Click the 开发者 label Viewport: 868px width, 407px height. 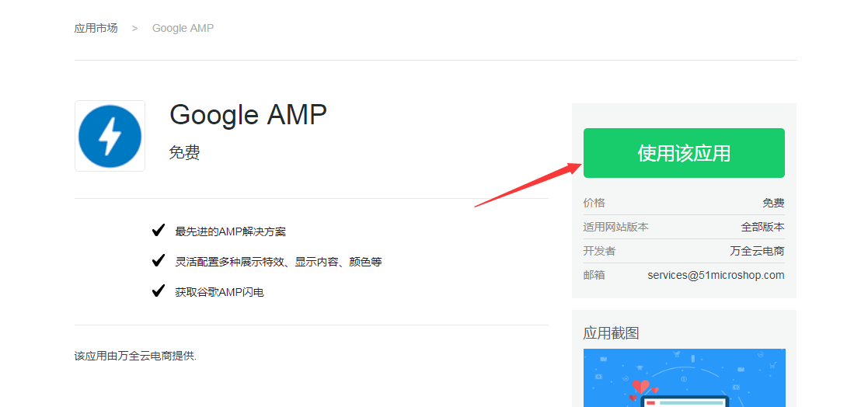coord(599,251)
